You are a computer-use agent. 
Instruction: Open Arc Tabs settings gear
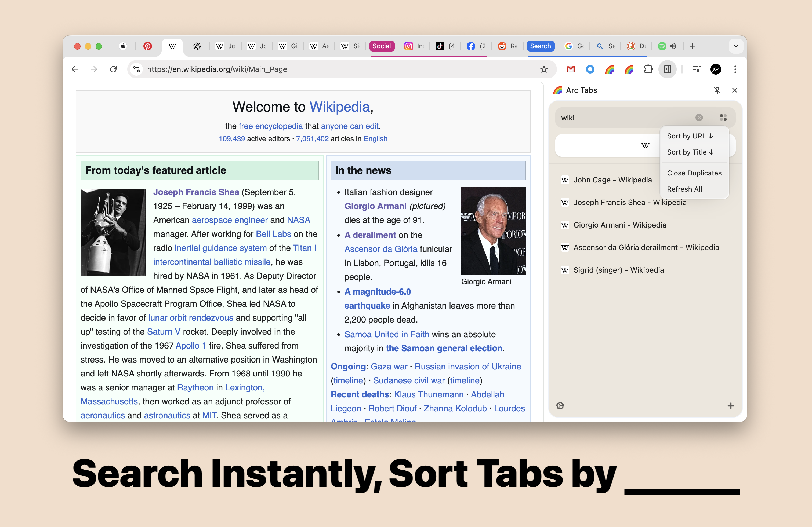(x=560, y=406)
